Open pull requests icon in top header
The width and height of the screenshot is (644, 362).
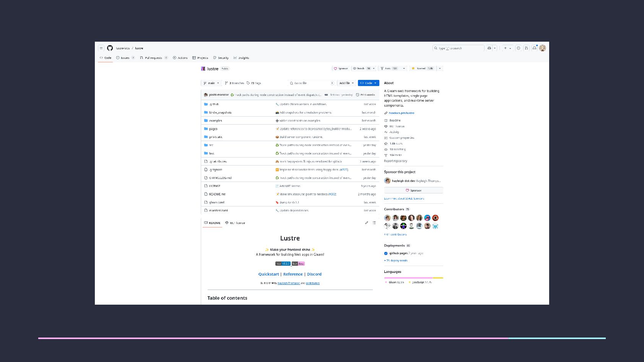527,48
